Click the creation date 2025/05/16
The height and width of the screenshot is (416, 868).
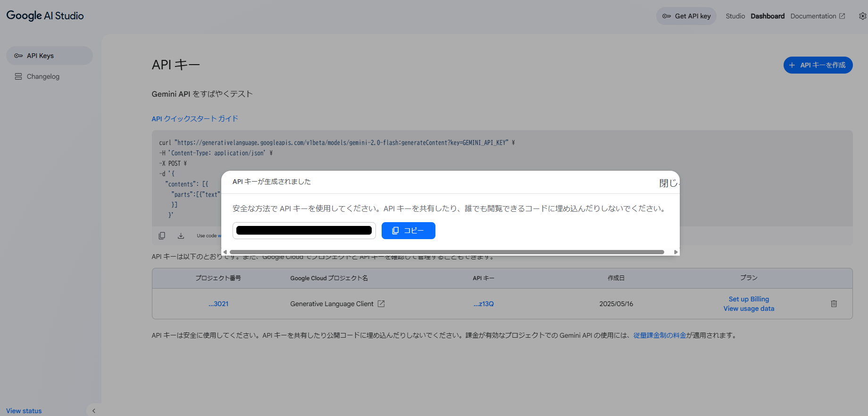coord(616,304)
